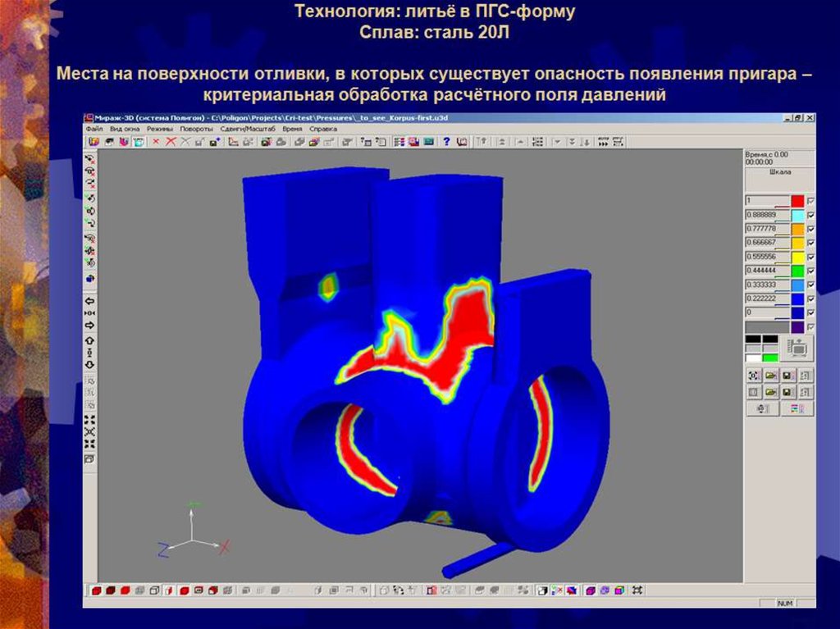Toggle the checkbox for scale value 0.555556

[x=810, y=257]
